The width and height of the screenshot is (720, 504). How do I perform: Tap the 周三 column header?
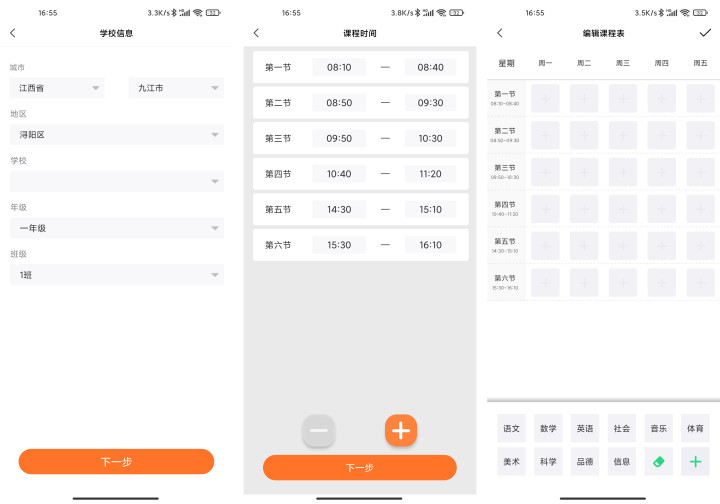point(623,63)
